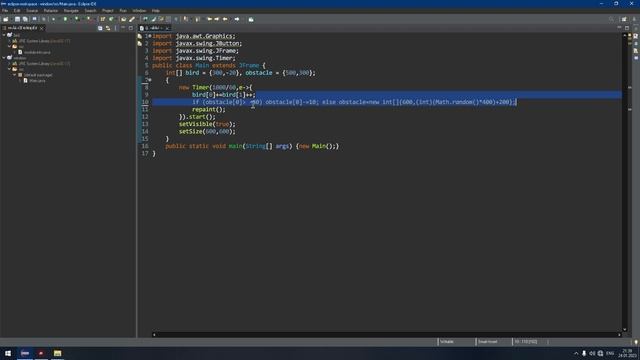This screenshot has width=640, height=360.
Task: Select the (default package) tree item
Action: [x=38, y=75]
